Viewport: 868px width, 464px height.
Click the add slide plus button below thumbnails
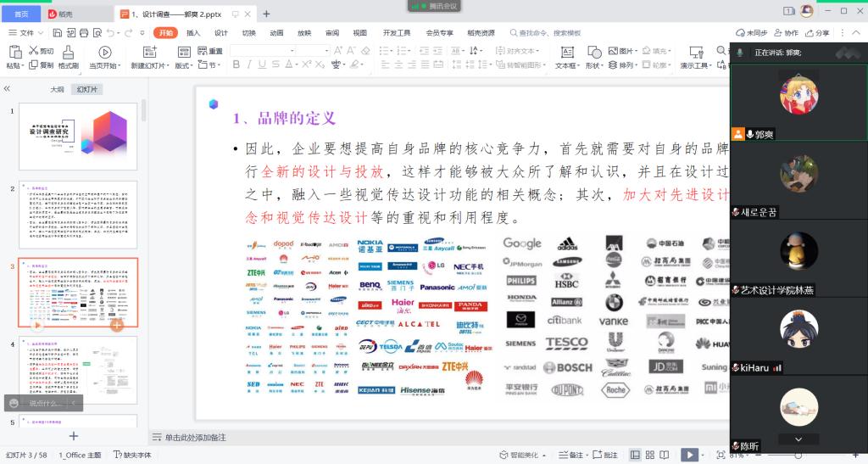click(74, 436)
